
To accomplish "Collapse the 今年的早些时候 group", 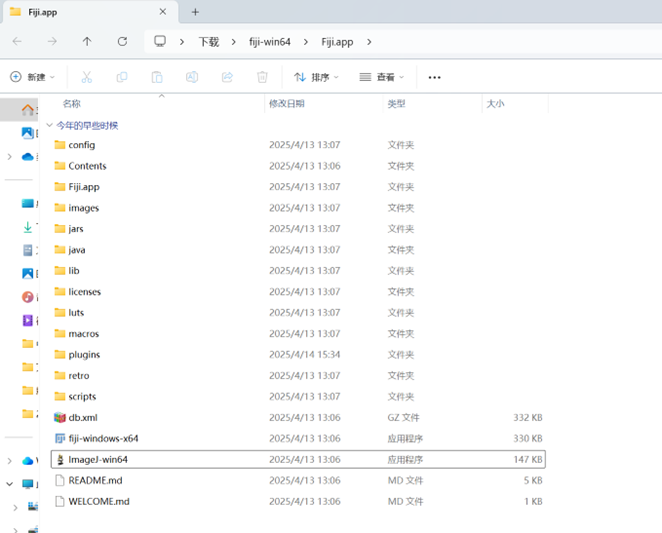I will click(49, 125).
